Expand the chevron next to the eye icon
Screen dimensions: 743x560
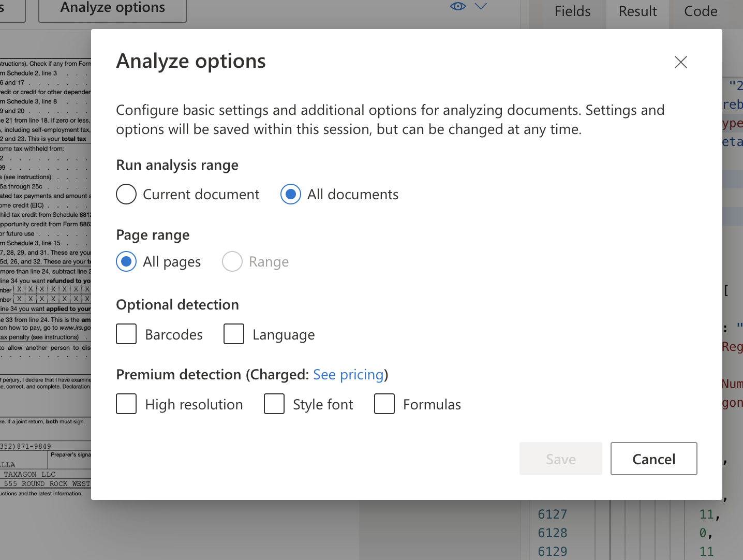[481, 6]
